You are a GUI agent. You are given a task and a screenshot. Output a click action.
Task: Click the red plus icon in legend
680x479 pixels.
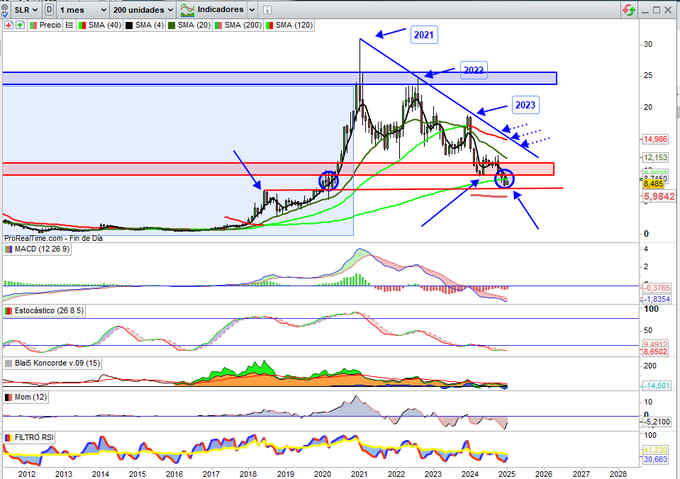(9, 25)
